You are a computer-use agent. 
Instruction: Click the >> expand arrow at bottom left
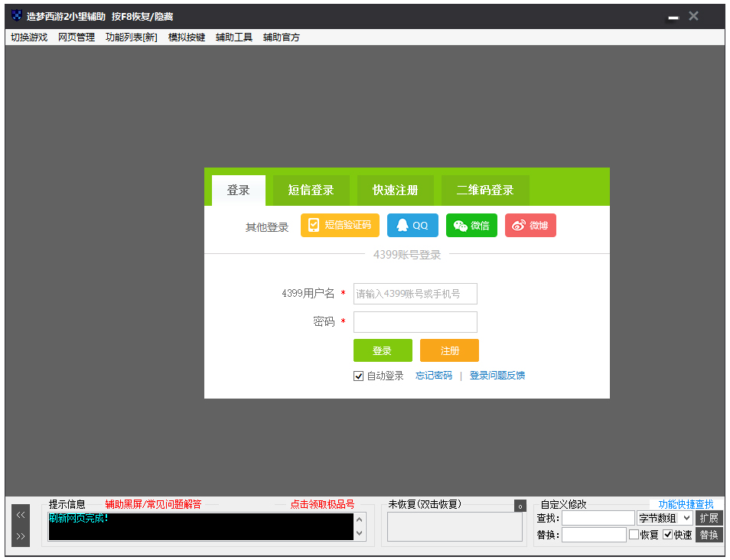pyautogui.click(x=21, y=536)
